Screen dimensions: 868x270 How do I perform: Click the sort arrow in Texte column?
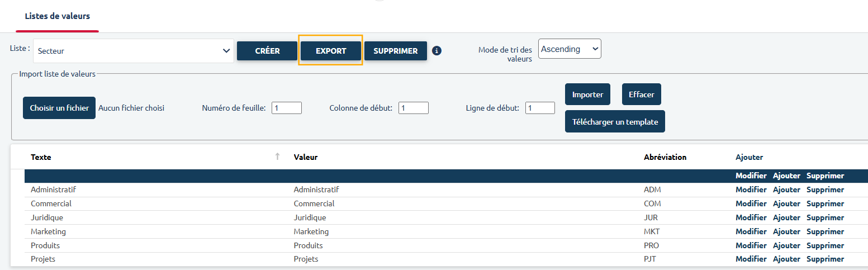tap(277, 157)
